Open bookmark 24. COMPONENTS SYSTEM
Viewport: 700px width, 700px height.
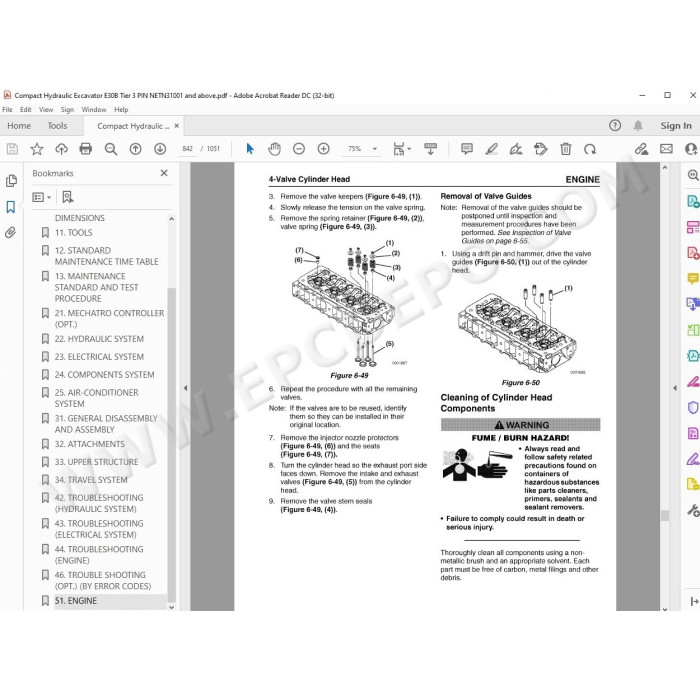point(104,375)
